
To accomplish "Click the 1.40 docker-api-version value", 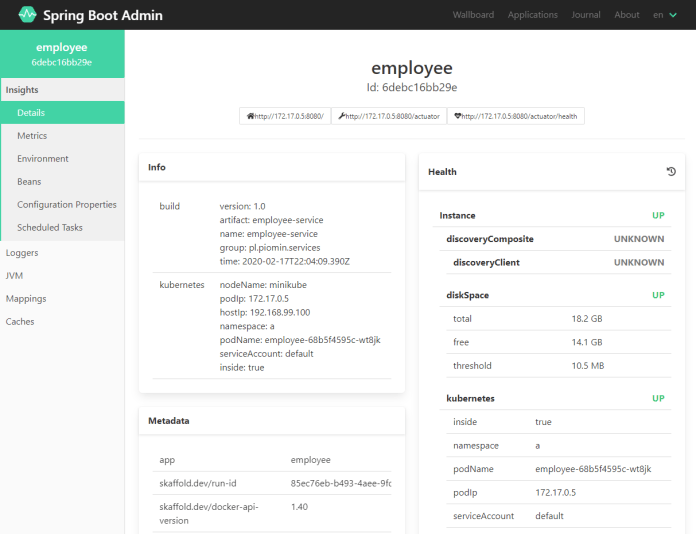I will point(299,507).
